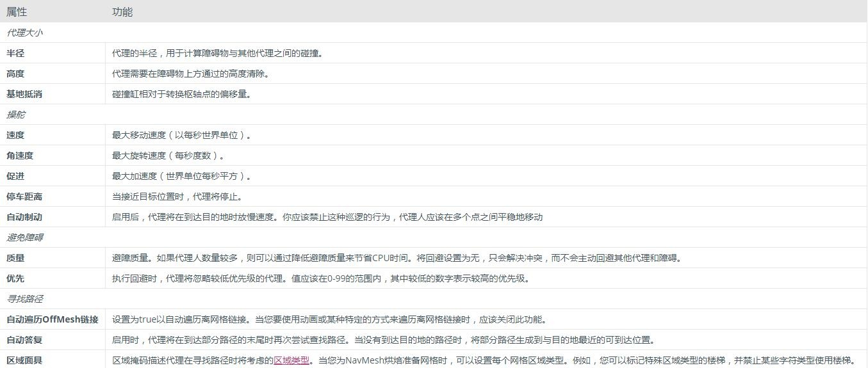Image resolution: width=868 pixels, height=368 pixels.
Task: Select the 高度 property name
Action: coord(15,74)
